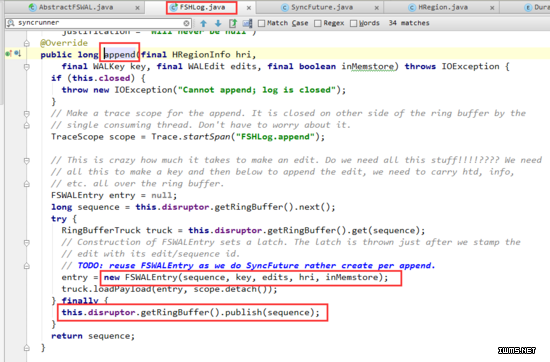Click the "return sequence;" statement
The width and height of the screenshot is (550, 362).
pos(93,336)
